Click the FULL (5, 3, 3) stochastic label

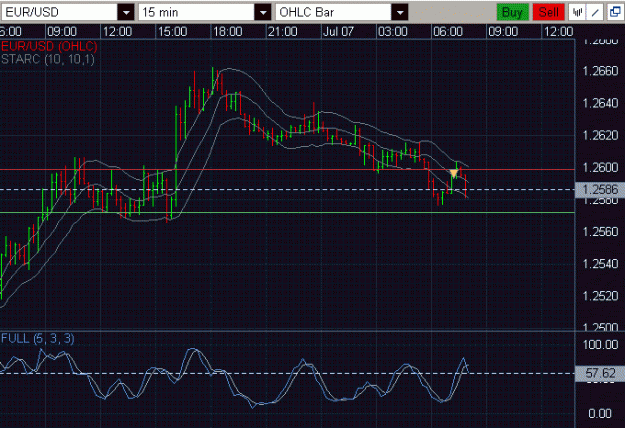pyautogui.click(x=37, y=339)
